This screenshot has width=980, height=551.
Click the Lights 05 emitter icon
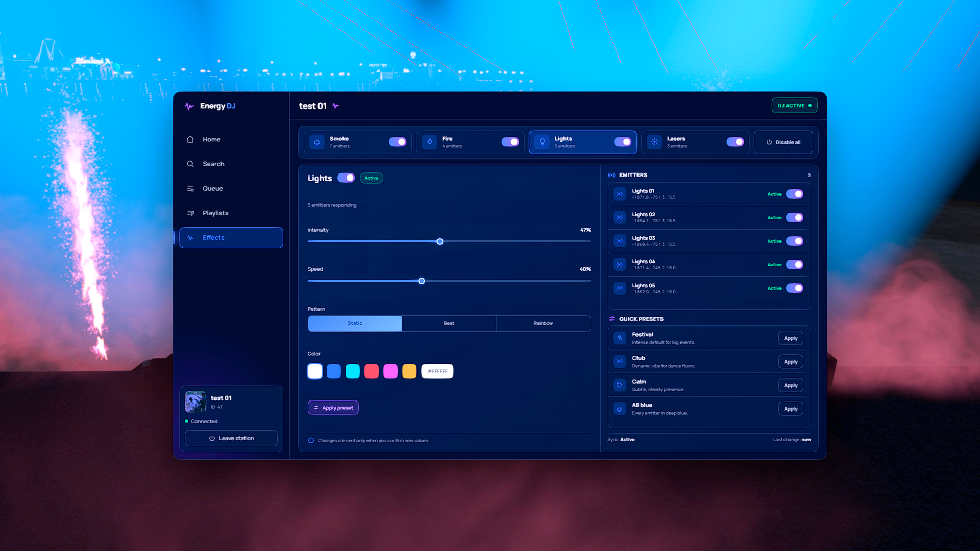tap(620, 288)
